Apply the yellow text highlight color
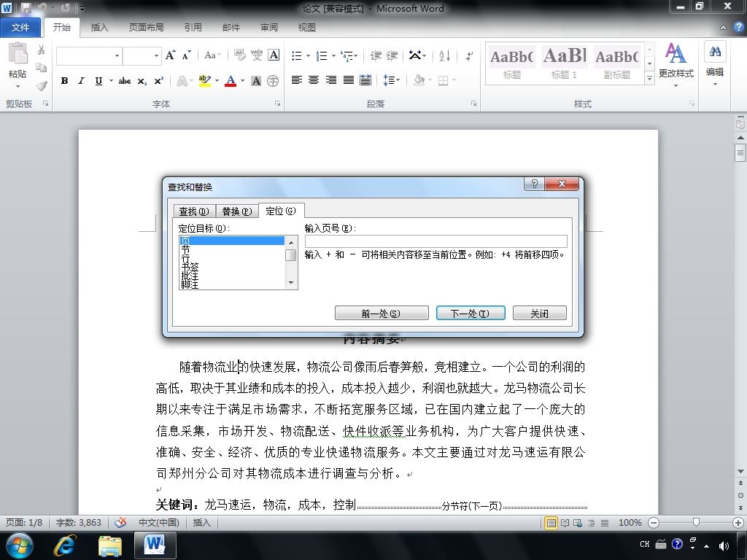This screenshot has height=560, width=747. 205,81
